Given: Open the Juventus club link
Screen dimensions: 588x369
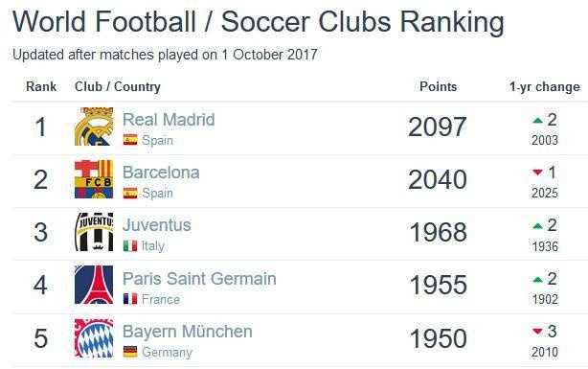Looking at the screenshot, I should (x=157, y=225).
